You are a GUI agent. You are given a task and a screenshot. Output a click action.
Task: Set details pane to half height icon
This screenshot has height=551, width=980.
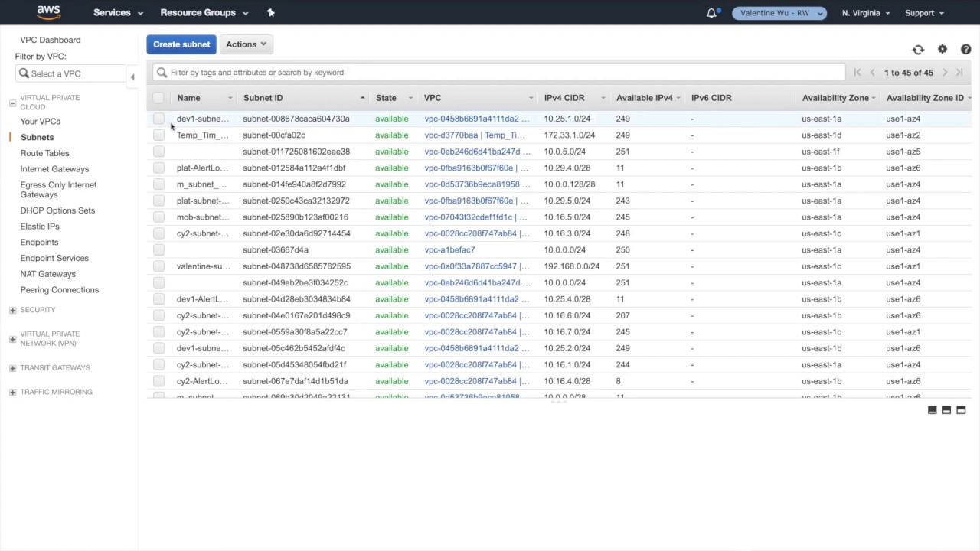tap(946, 410)
